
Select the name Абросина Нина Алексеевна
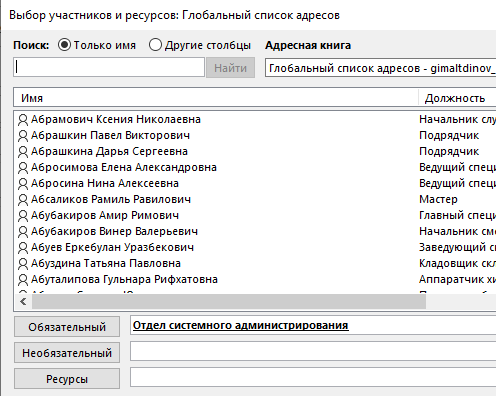click(105, 183)
